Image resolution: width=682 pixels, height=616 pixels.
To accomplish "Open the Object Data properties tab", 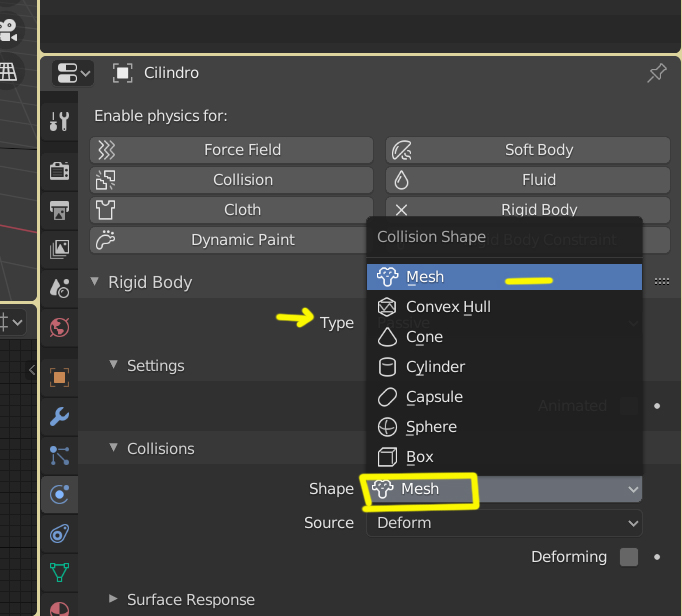I will tap(59, 572).
